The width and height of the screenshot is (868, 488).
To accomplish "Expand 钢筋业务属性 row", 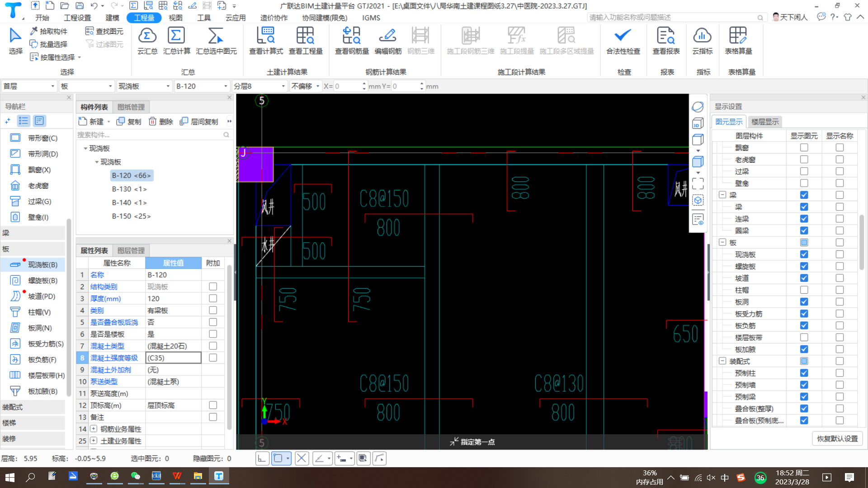I will (x=94, y=429).
